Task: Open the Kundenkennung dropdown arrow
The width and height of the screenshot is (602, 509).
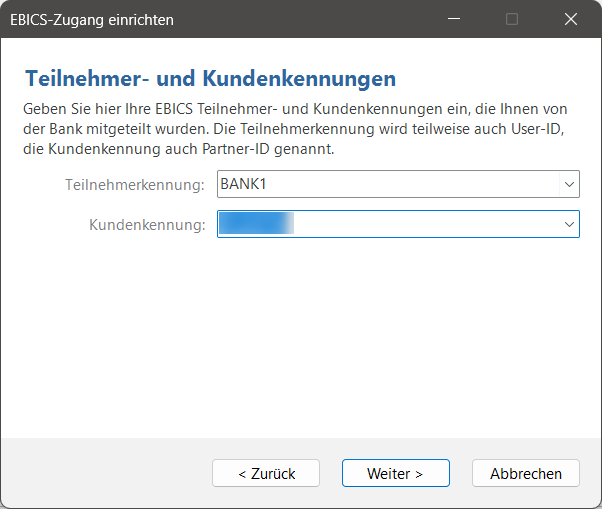Action: [569, 224]
